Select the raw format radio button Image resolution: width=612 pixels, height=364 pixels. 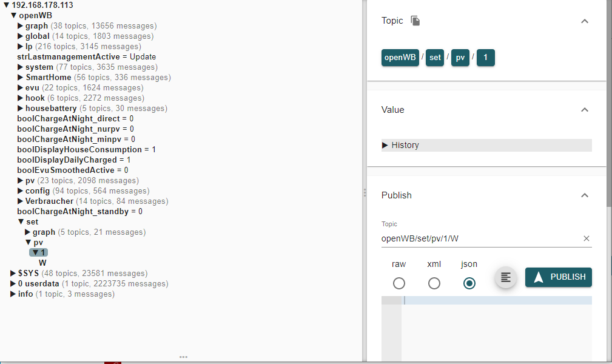tap(399, 283)
